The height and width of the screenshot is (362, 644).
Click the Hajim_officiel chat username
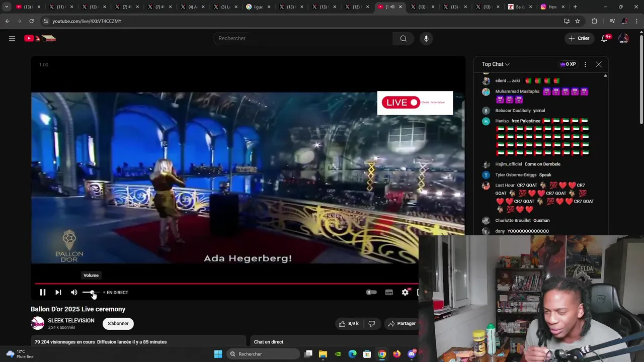coord(509,164)
